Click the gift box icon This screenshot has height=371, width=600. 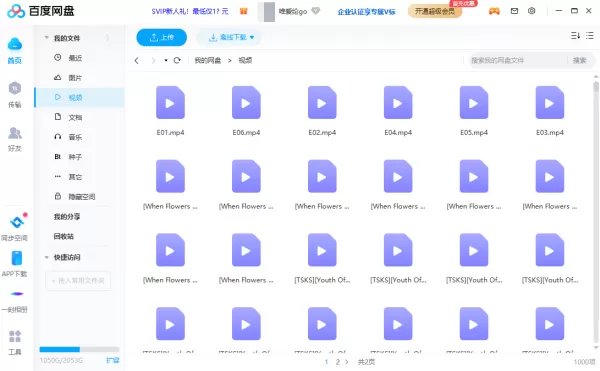244,11
